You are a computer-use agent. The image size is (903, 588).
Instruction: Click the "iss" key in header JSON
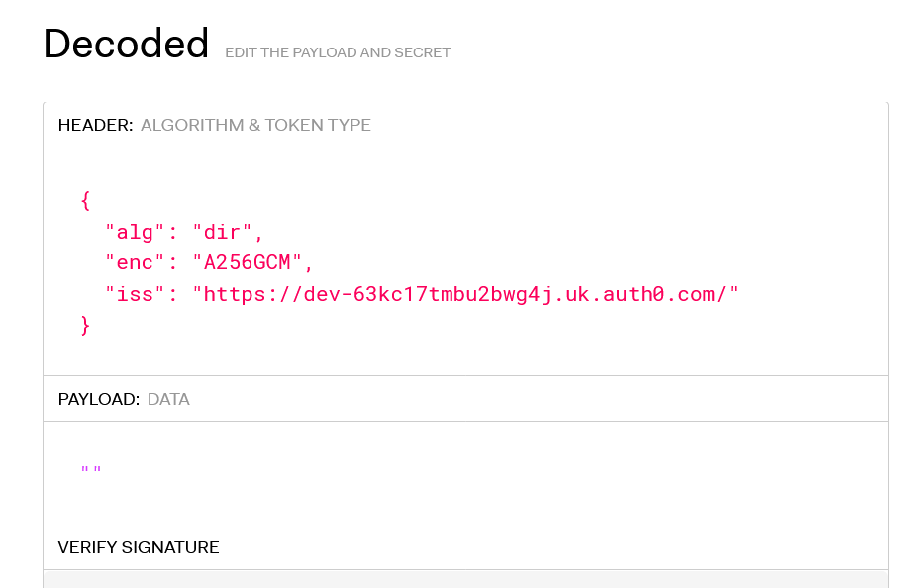(130, 294)
